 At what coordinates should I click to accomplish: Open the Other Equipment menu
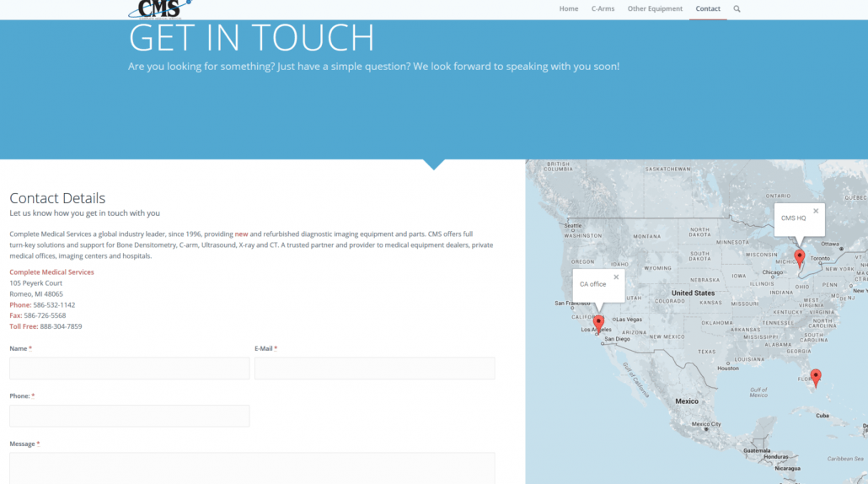pos(655,9)
